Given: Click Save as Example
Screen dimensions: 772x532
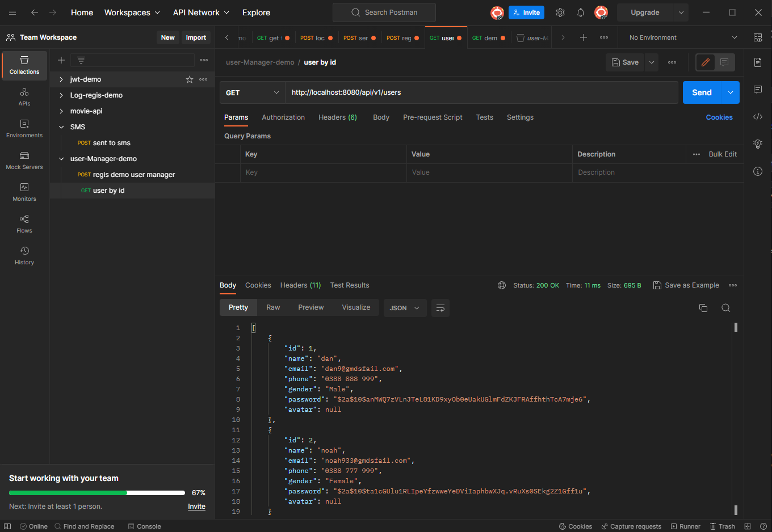Looking at the screenshot, I should pyautogui.click(x=686, y=285).
